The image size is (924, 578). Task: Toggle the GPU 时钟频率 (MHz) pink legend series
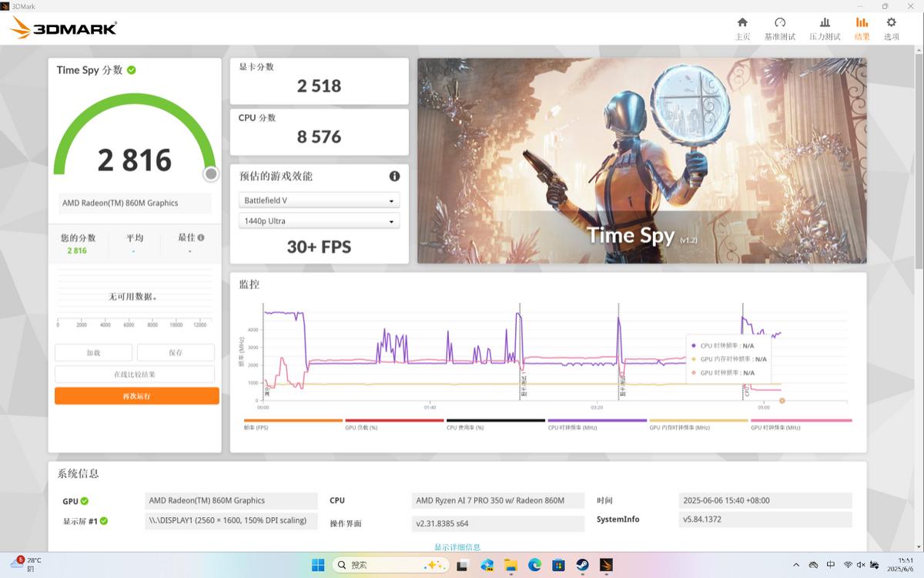(801, 424)
